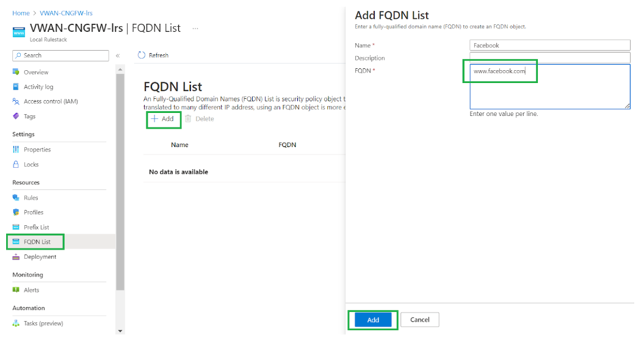Image resolution: width=644 pixels, height=343 pixels.
Task: Open Overview menu item
Action: 36,72
